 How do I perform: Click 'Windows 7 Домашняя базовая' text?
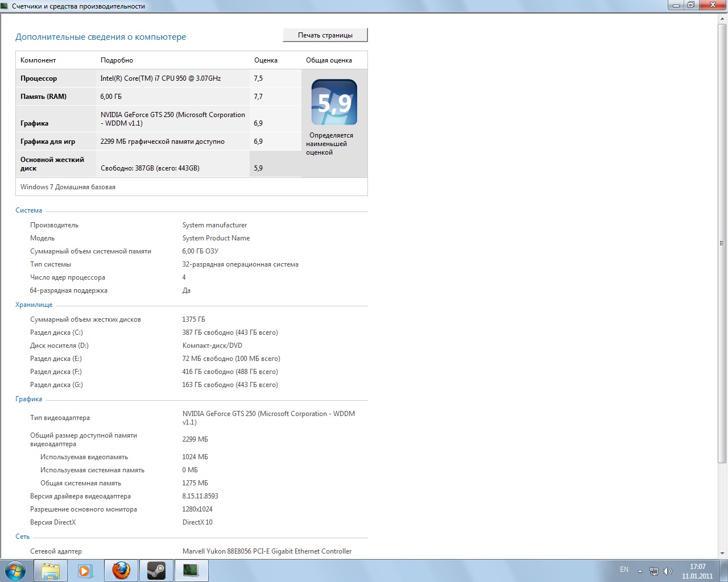point(68,187)
